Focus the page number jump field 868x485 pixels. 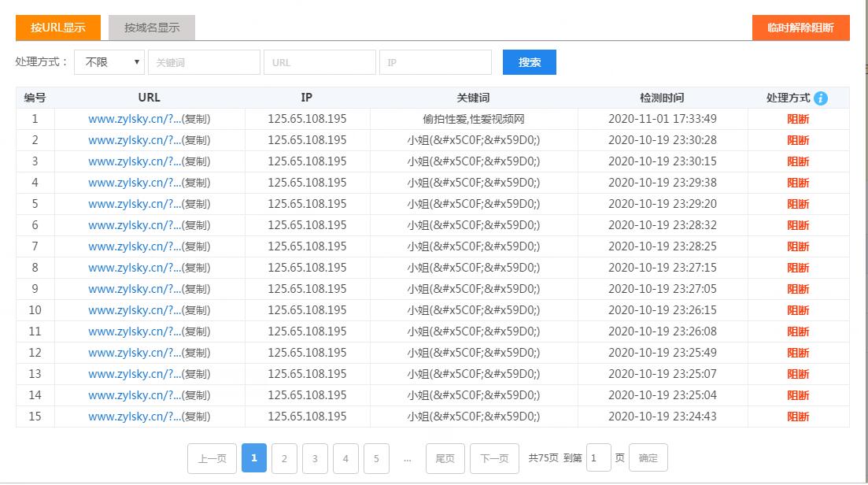click(x=598, y=458)
